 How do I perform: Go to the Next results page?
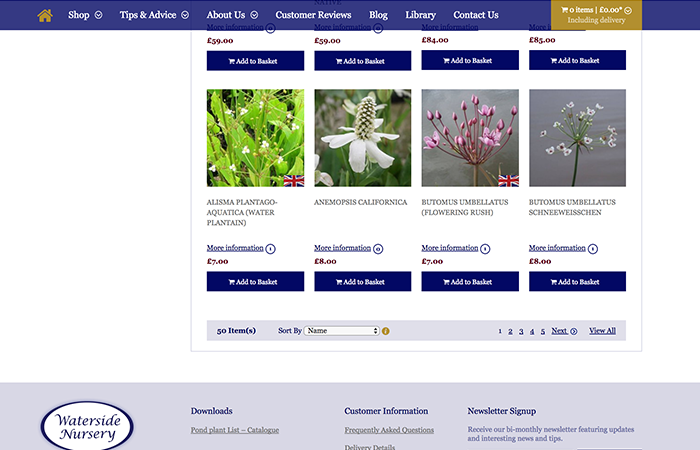coord(559,331)
